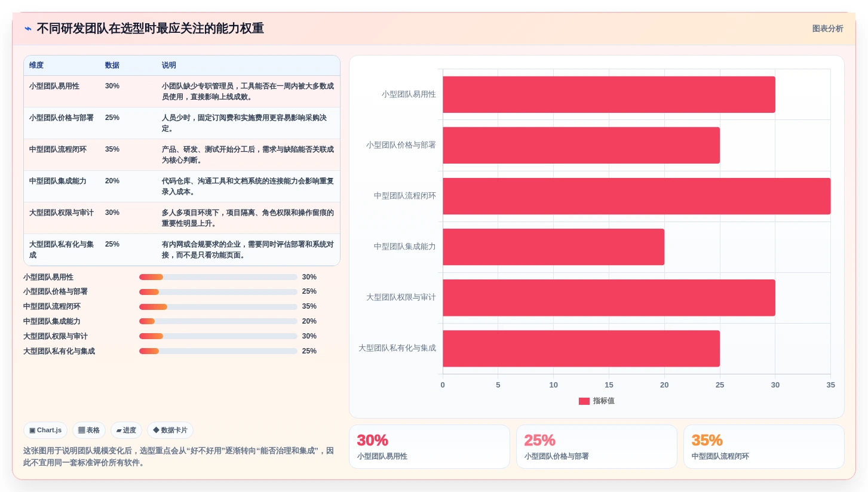This screenshot has height=492, width=868.
Task: Click the page title 不同研发团队在选型时最应关注的能力权重
Action: click(150, 29)
